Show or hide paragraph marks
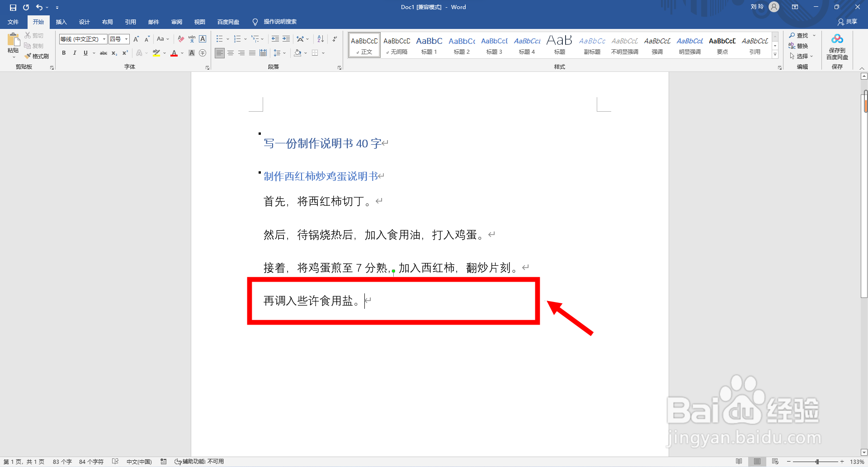The height and width of the screenshot is (467, 868). (x=335, y=39)
